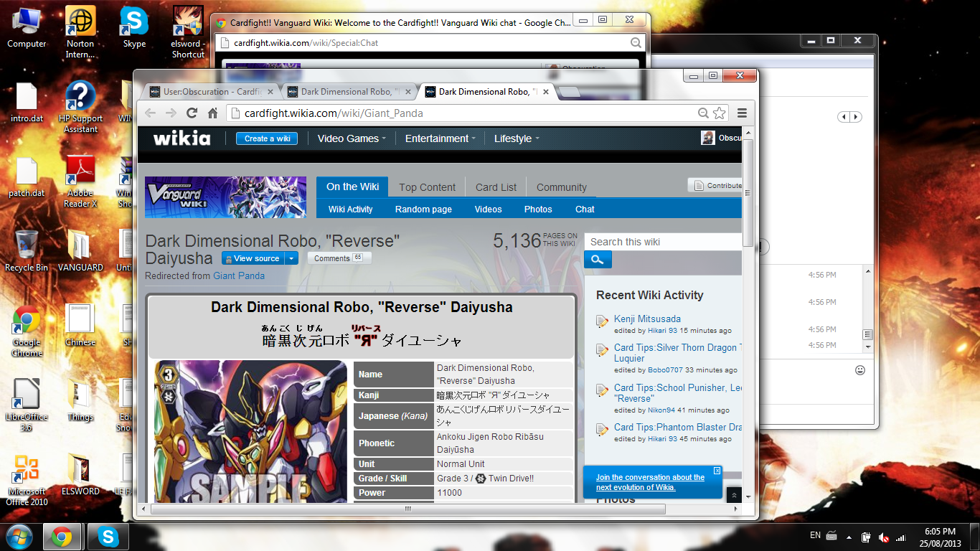The height and width of the screenshot is (551, 980).
Task: Open HP Support Assistant desktop icon
Action: (80, 107)
